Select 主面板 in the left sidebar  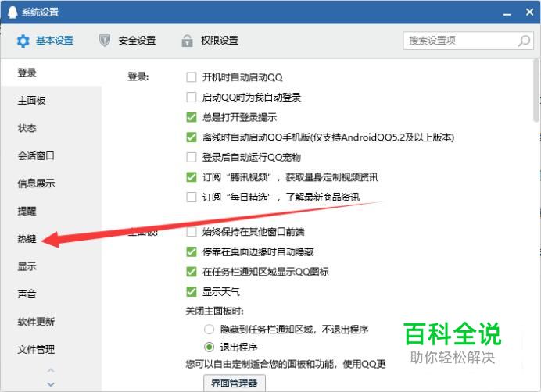click(51, 101)
